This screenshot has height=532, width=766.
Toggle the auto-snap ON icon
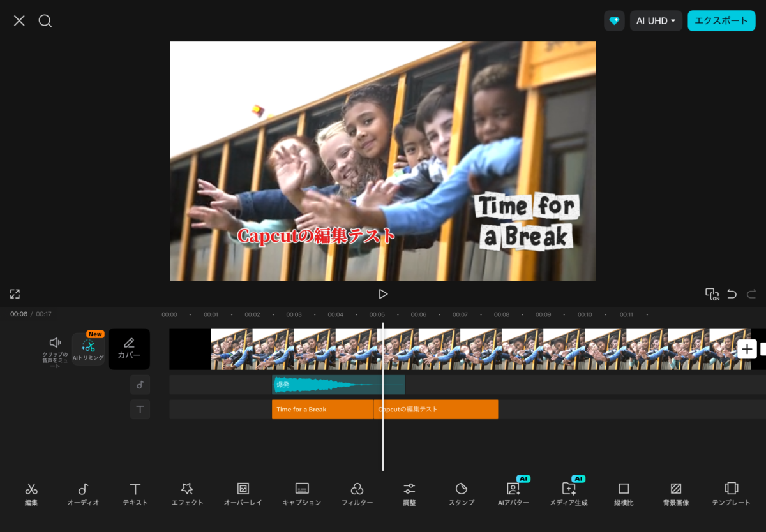(x=712, y=294)
